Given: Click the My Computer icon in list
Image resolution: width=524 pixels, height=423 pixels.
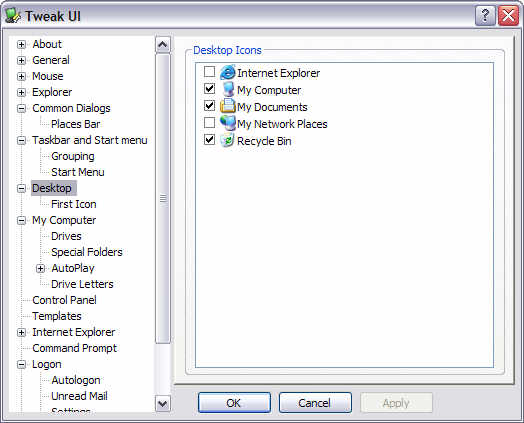Looking at the screenshot, I should [228, 89].
